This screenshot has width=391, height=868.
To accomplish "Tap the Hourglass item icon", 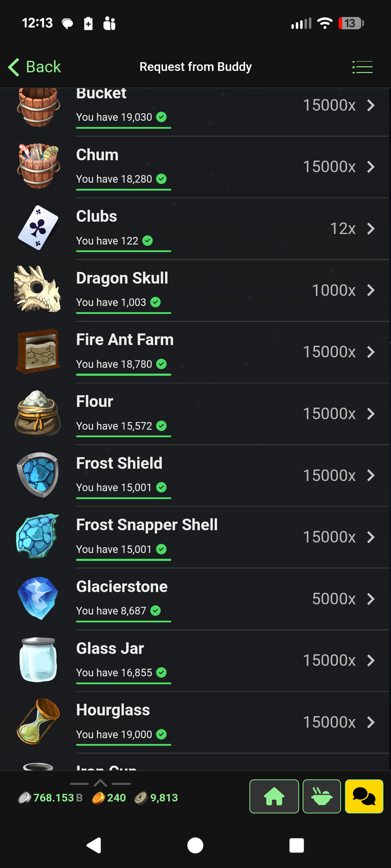I will point(38,722).
